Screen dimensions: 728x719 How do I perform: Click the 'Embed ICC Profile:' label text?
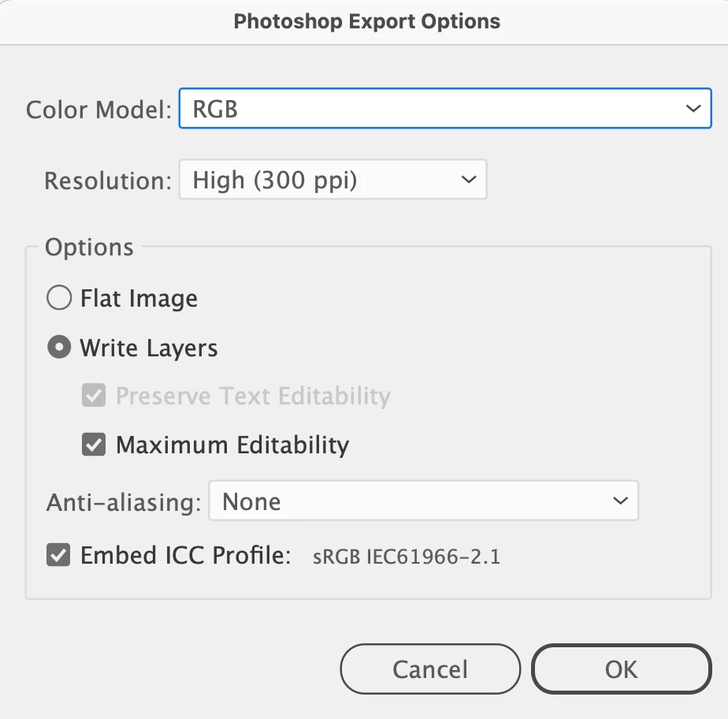coord(186,555)
